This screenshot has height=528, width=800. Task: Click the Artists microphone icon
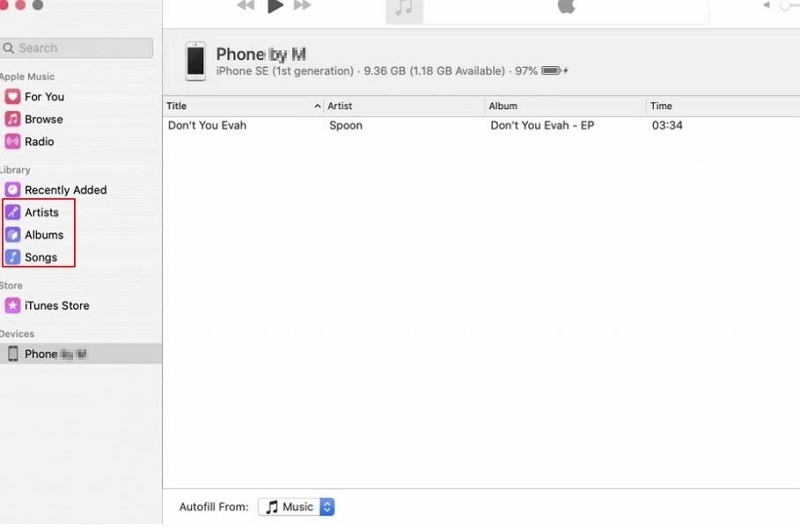coord(13,212)
